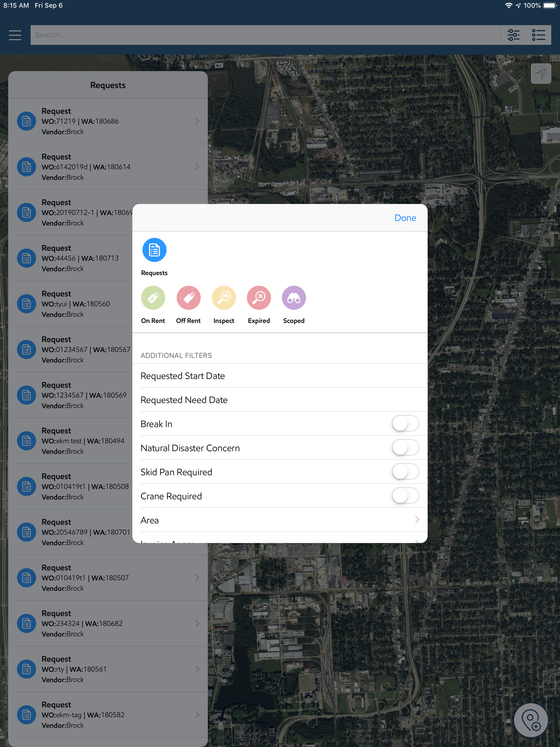Image resolution: width=560 pixels, height=747 pixels.
Task: Select the Off Rent tag icon
Action: [x=188, y=298]
